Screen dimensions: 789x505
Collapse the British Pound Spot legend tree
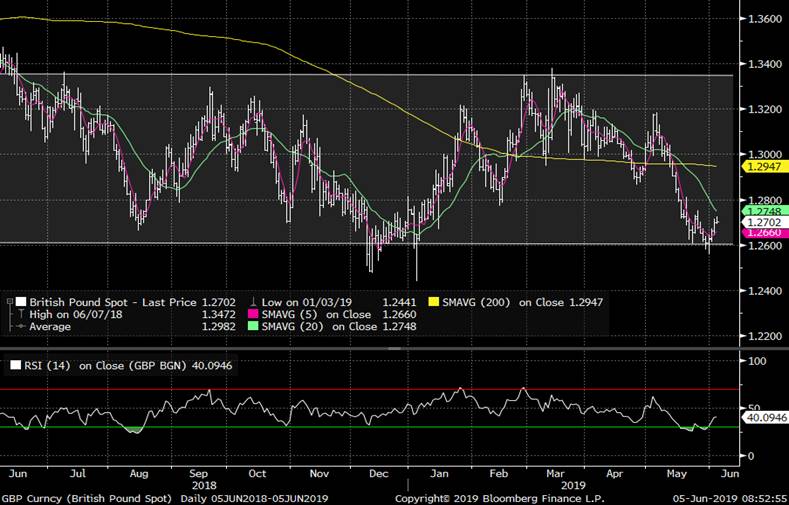pyautogui.click(x=10, y=302)
